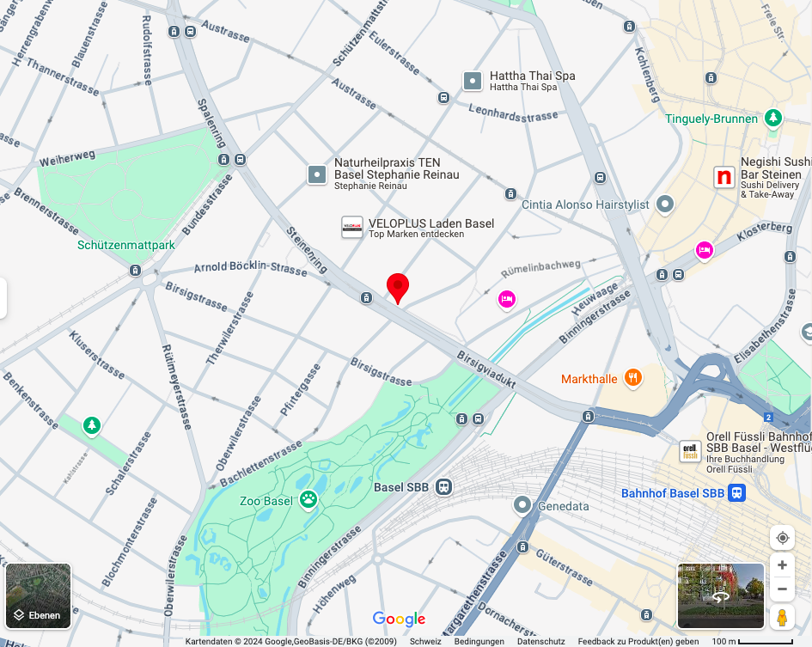Screen dimensions: 812x647
Task: Show my current location
Action: tap(782, 538)
